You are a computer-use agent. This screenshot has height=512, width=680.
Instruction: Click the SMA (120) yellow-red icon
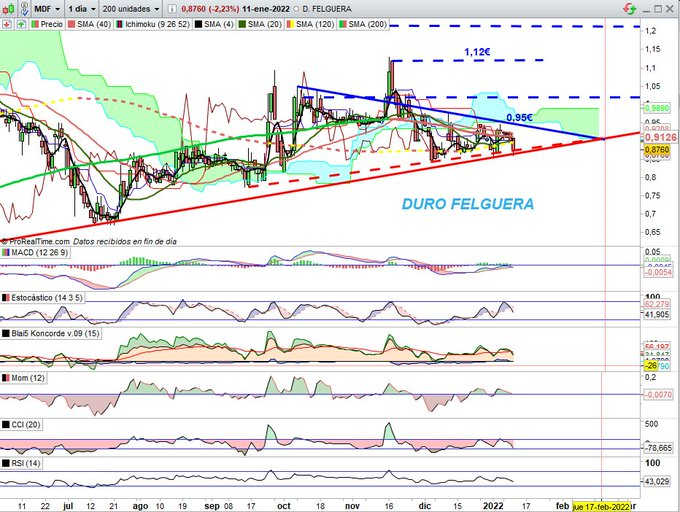[x=290, y=24]
